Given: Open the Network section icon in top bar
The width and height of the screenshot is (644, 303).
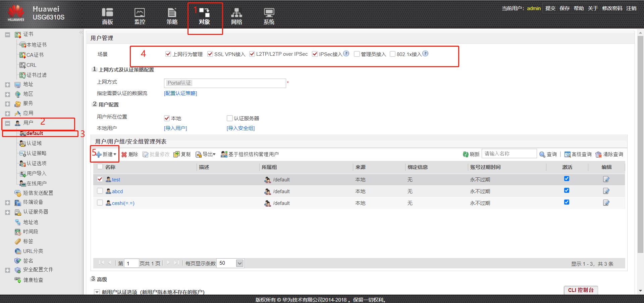Looking at the screenshot, I should click(x=236, y=13).
